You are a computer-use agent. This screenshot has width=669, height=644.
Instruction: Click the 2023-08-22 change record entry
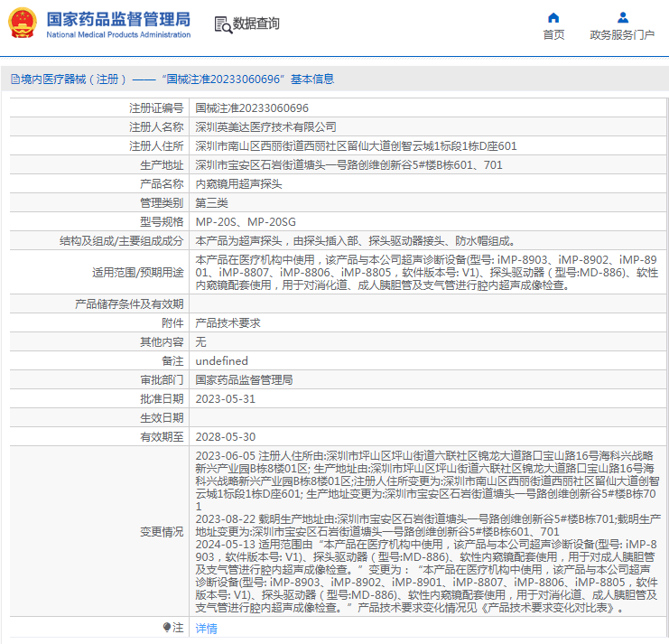(428, 526)
